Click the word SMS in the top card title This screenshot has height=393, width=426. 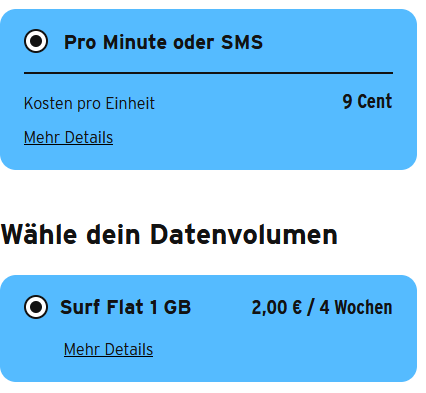(x=242, y=42)
